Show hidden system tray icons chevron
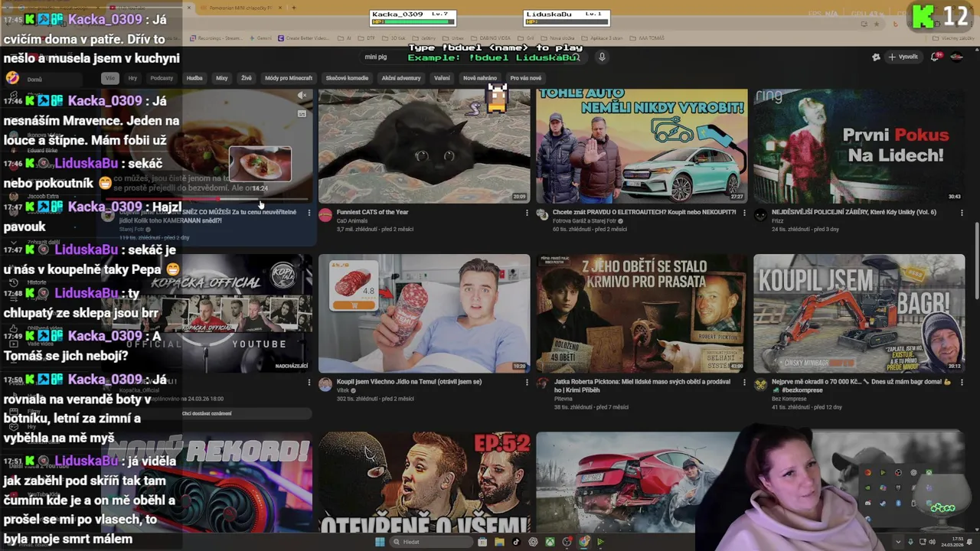Viewport: 980px width, 551px height. click(898, 542)
